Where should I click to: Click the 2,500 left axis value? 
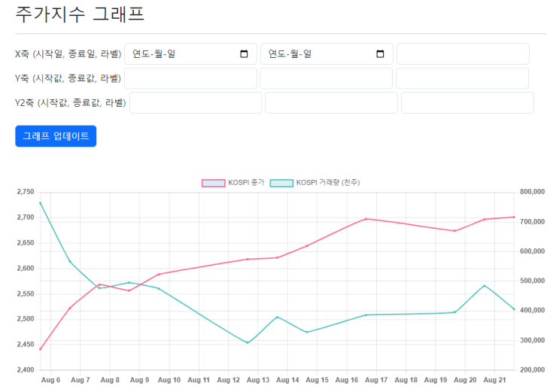point(26,319)
